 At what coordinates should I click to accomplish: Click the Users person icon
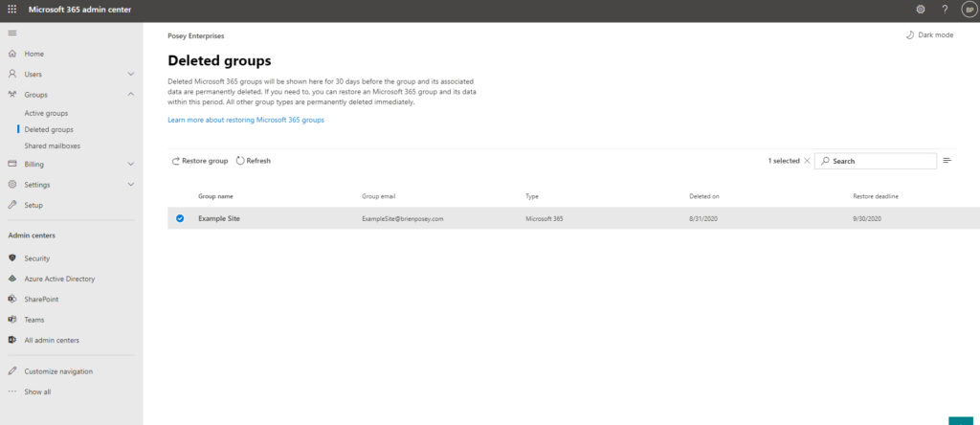coord(11,74)
